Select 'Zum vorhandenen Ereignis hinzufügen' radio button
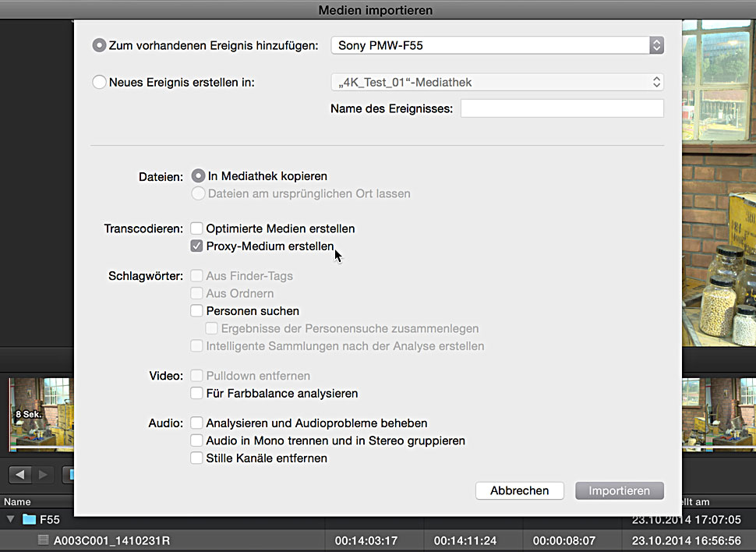The width and height of the screenshot is (756, 552). click(x=99, y=45)
